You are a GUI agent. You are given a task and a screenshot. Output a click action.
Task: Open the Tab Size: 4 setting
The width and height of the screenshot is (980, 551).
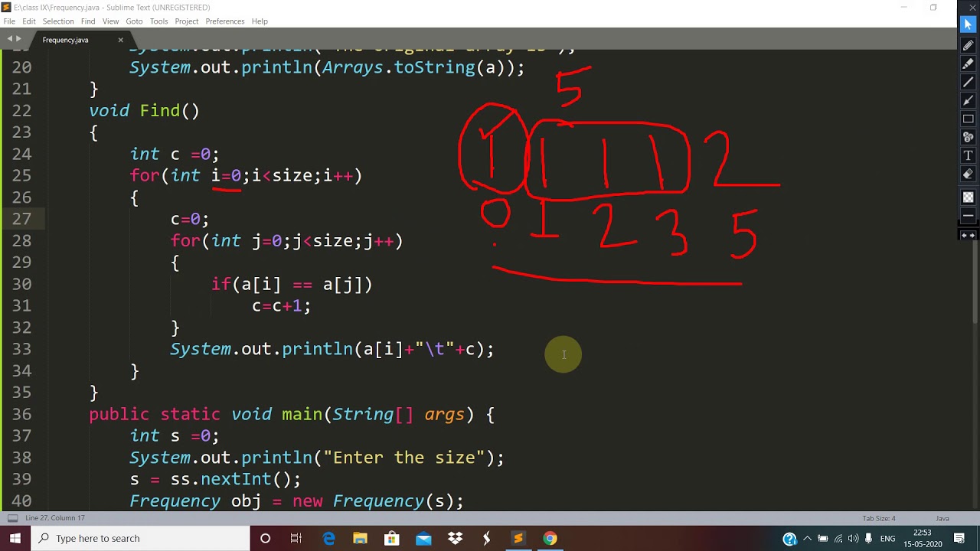[x=879, y=518]
